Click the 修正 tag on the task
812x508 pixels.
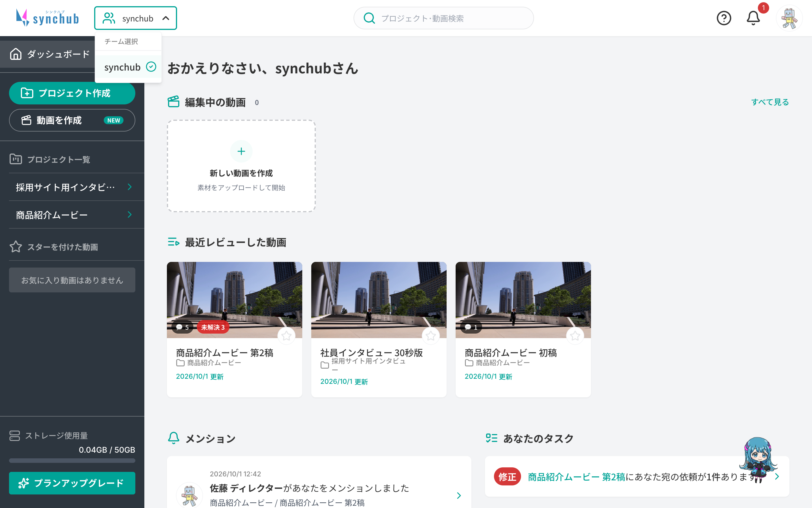pos(507,476)
